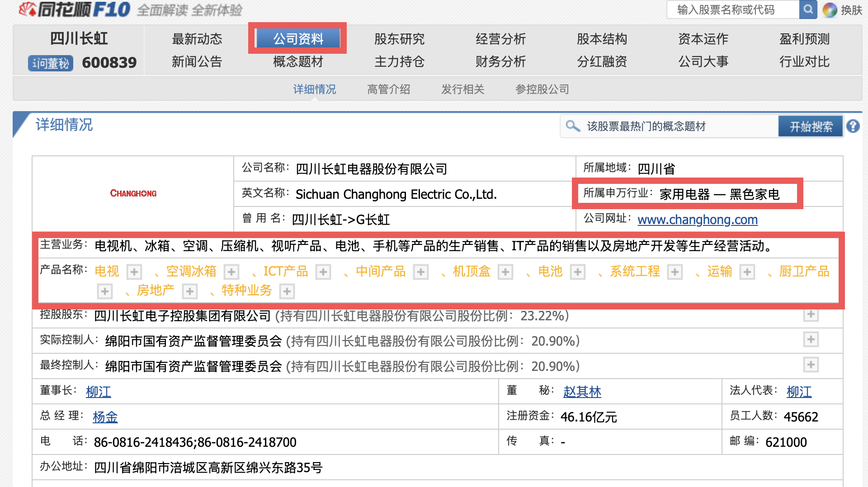This screenshot has width=868, height=487.
Task: Open the 盈利预测 menu item
Action: tap(805, 39)
